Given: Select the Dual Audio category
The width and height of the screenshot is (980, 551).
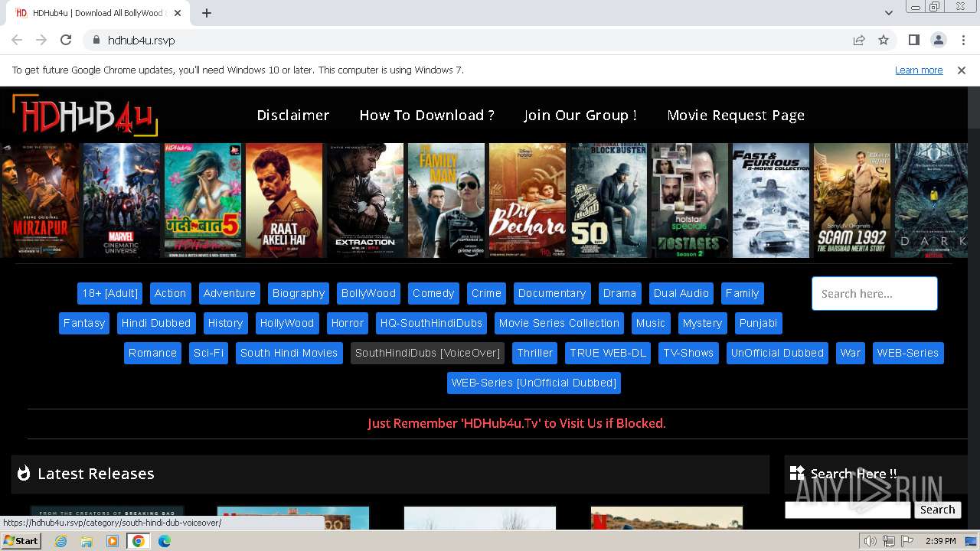Looking at the screenshot, I should point(681,293).
